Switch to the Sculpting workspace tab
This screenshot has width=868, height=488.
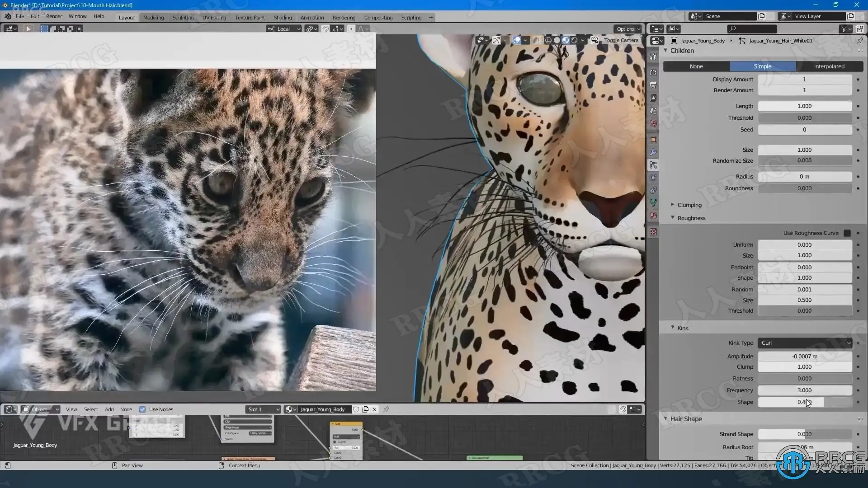pyautogui.click(x=183, y=18)
